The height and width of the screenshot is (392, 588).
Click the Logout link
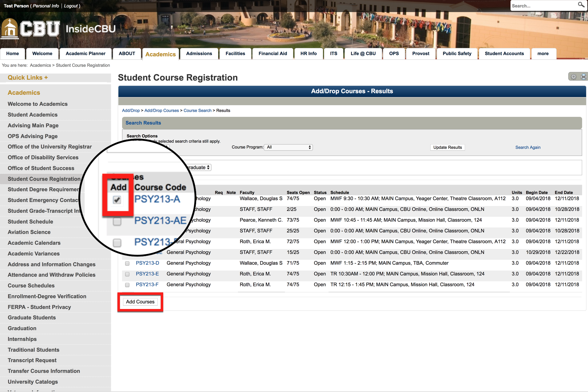[x=71, y=6]
